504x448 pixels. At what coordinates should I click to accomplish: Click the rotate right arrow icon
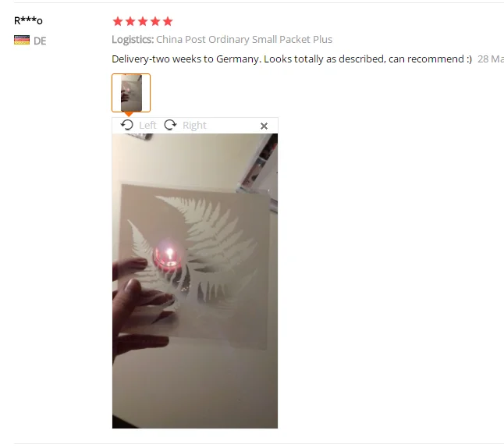[170, 125]
